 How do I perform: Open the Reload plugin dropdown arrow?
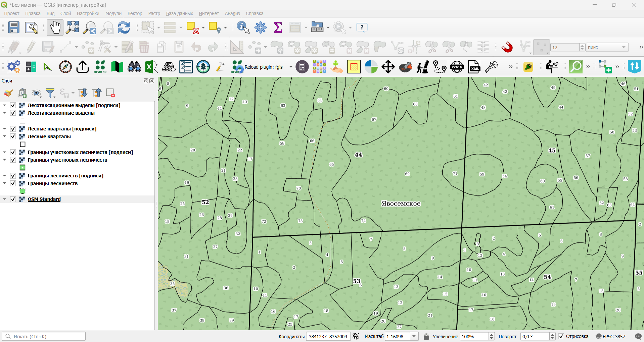click(x=291, y=67)
